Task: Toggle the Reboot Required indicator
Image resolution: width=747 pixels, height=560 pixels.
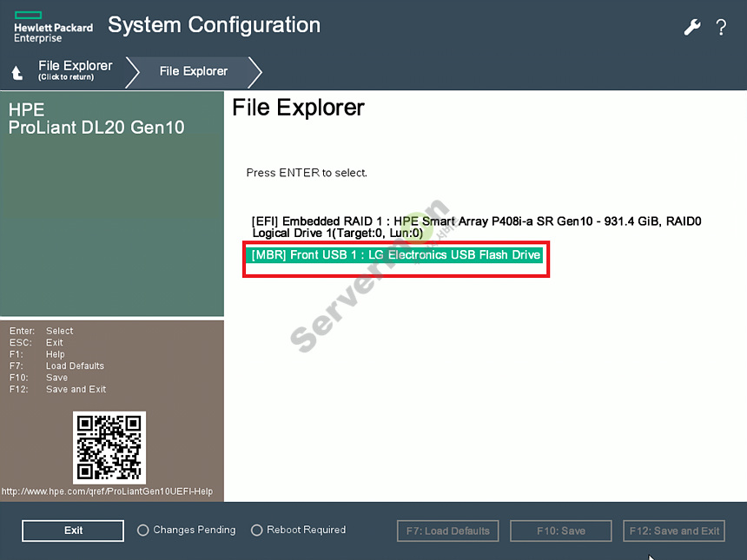Action: (298, 530)
